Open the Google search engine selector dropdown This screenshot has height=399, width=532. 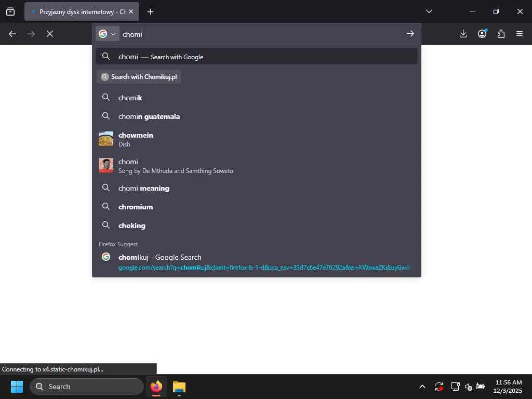[x=107, y=34]
